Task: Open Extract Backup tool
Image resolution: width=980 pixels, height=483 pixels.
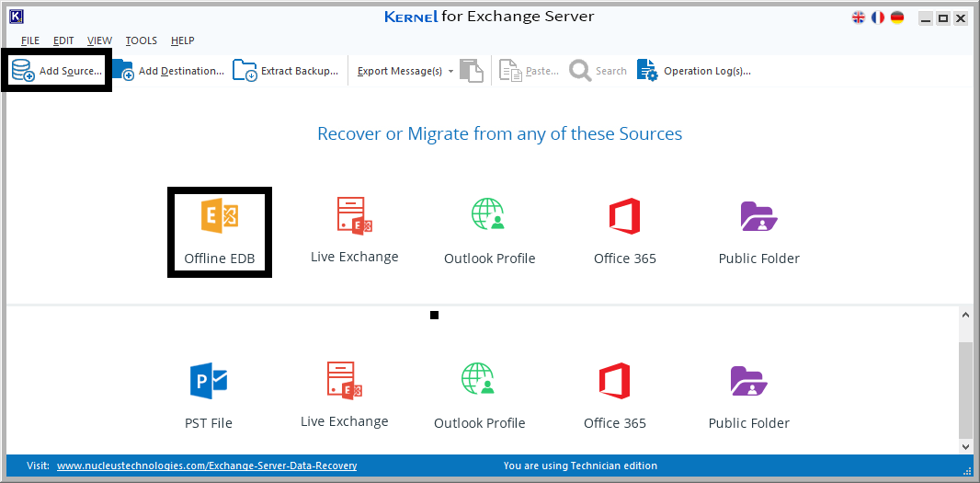Action: point(286,71)
